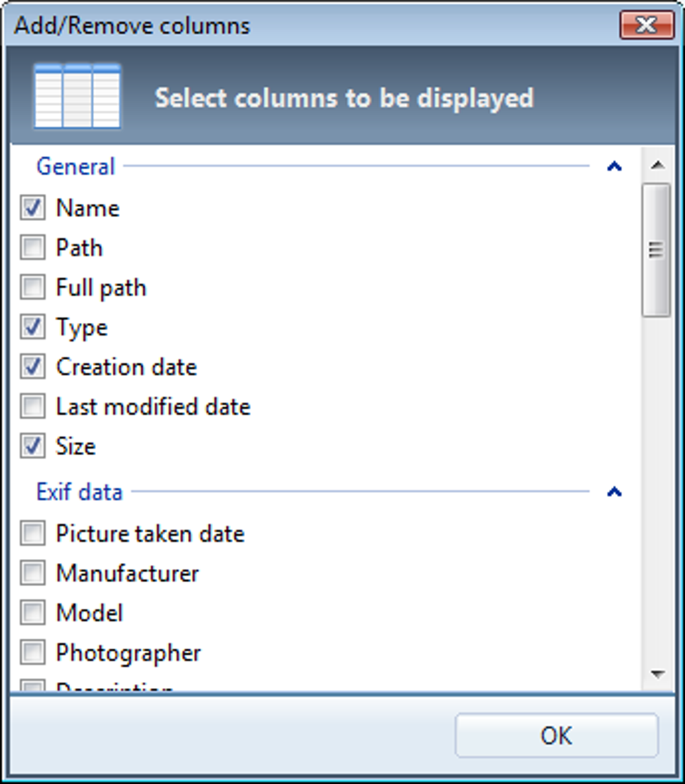This screenshot has height=784, width=685.
Task: Enable the Path column
Action: (32, 248)
